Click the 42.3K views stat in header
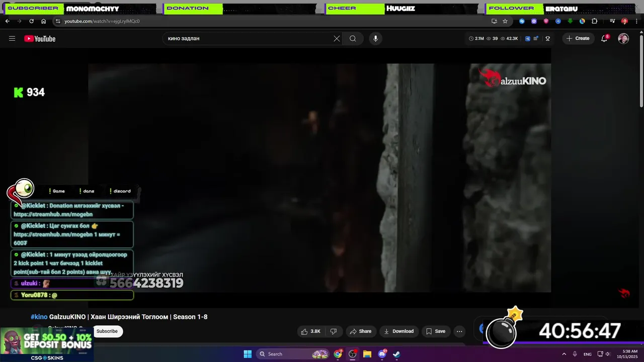The height and width of the screenshot is (362, 644). click(509, 39)
